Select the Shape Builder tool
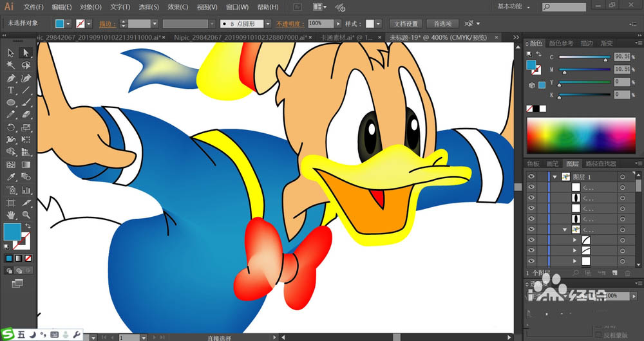This screenshot has height=341, width=644. [x=11, y=152]
